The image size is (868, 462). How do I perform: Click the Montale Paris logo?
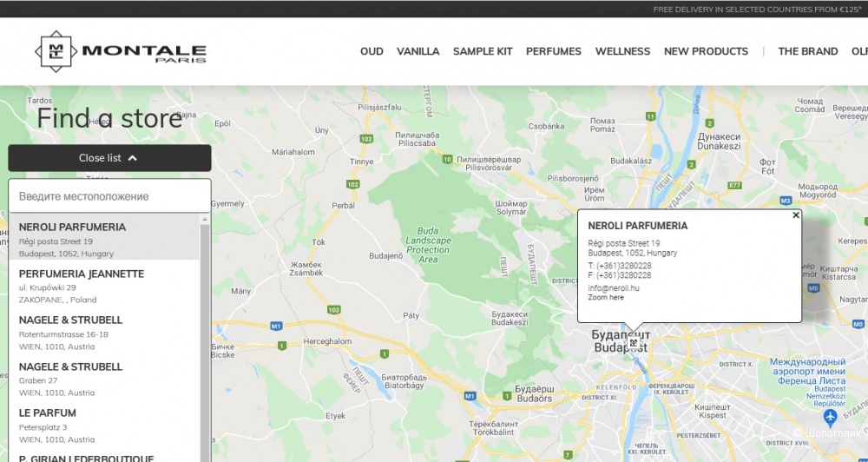click(120, 51)
